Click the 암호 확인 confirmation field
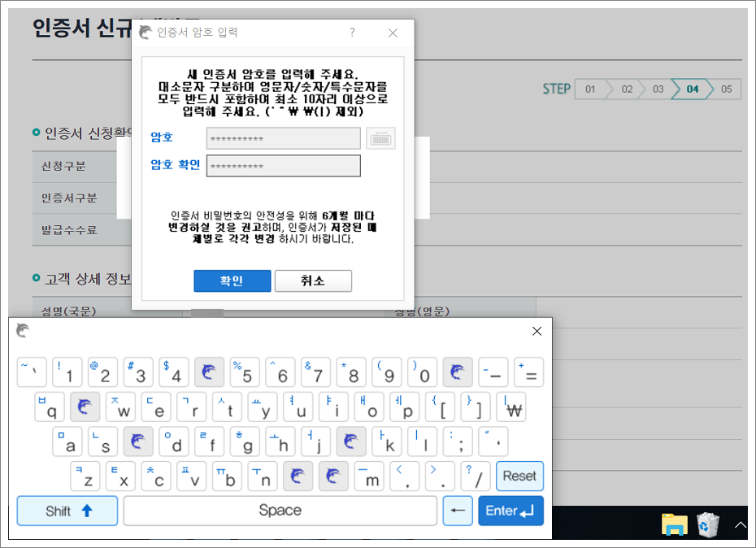This screenshot has width=756, height=548. (x=283, y=166)
